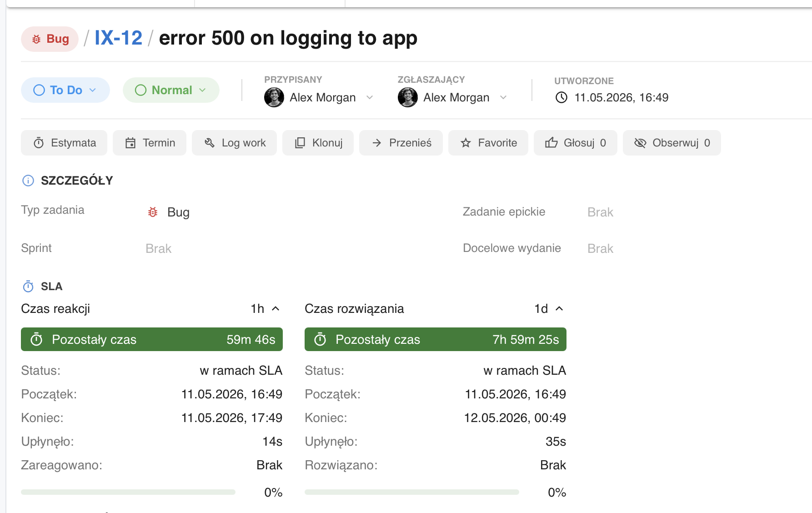
Task: Open the Normal priority dropdown
Action: (171, 90)
